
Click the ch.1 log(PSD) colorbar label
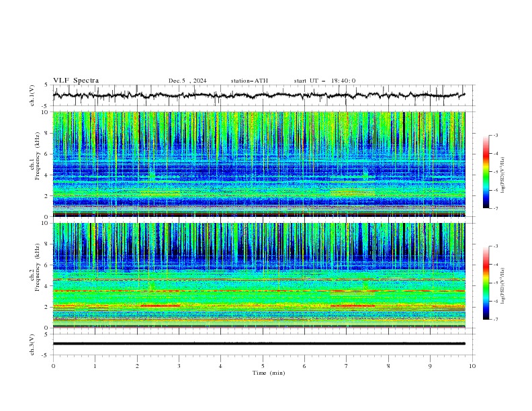coord(503,175)
